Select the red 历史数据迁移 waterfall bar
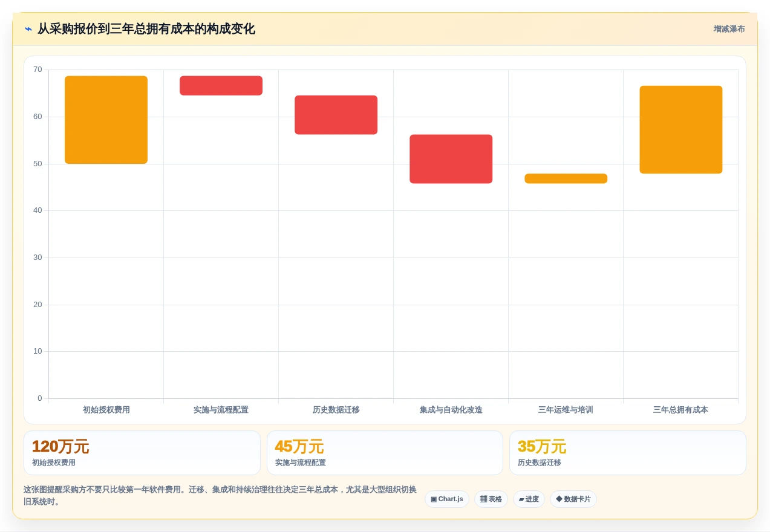Screen dimensions: 770x532 [336, 115]
